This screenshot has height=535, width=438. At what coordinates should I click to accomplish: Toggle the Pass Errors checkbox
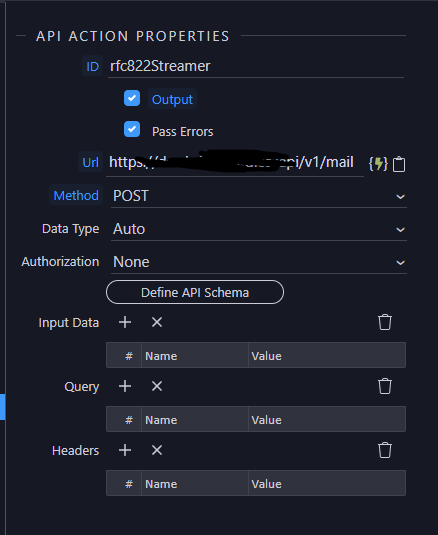tap(132, 129)
